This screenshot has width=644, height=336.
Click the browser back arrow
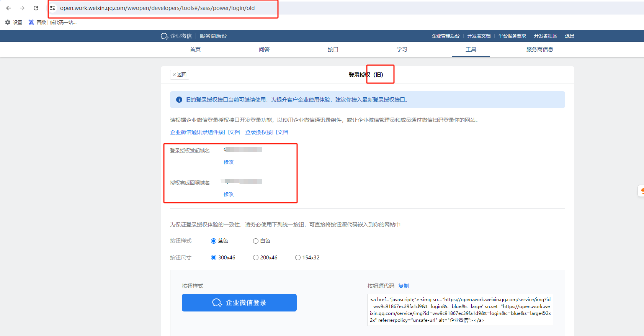click(x=8, y=8)
